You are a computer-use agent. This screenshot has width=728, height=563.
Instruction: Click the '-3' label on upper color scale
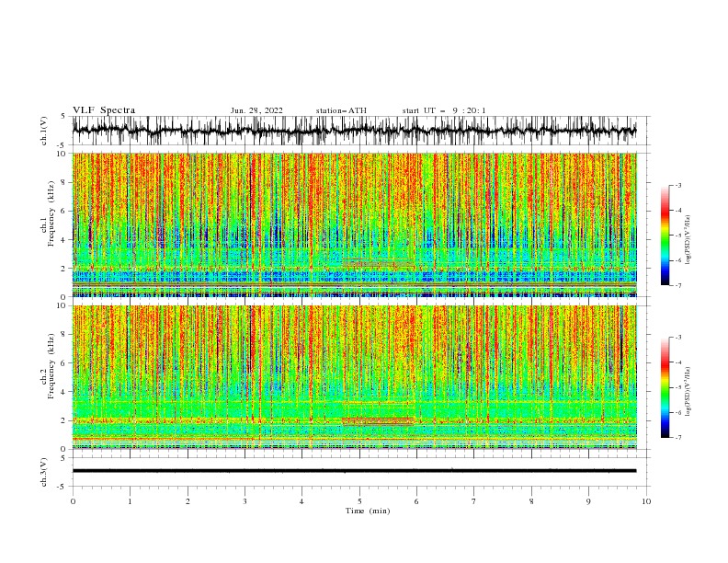click(x=678, y=185)
